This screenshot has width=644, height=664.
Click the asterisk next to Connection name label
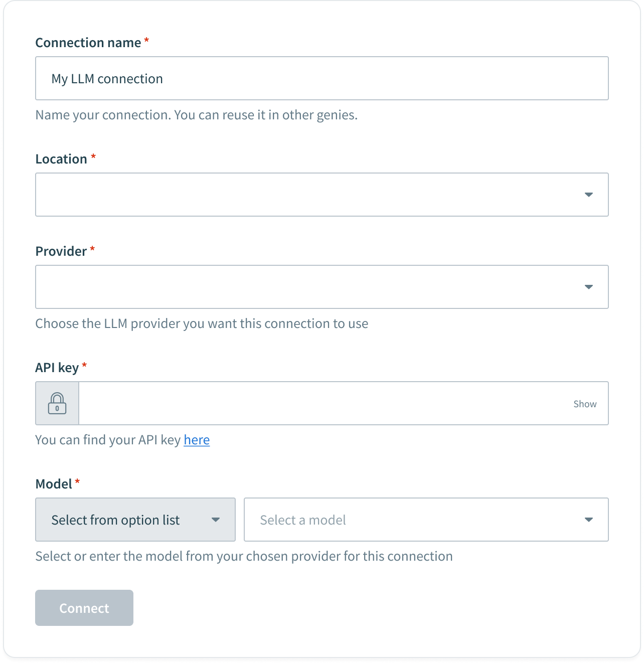point(146,42)
